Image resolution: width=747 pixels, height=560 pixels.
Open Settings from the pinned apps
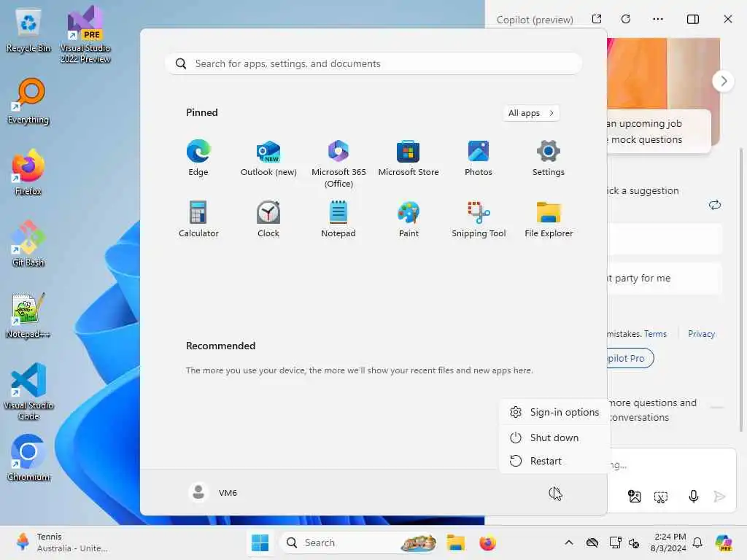(549, 158)
